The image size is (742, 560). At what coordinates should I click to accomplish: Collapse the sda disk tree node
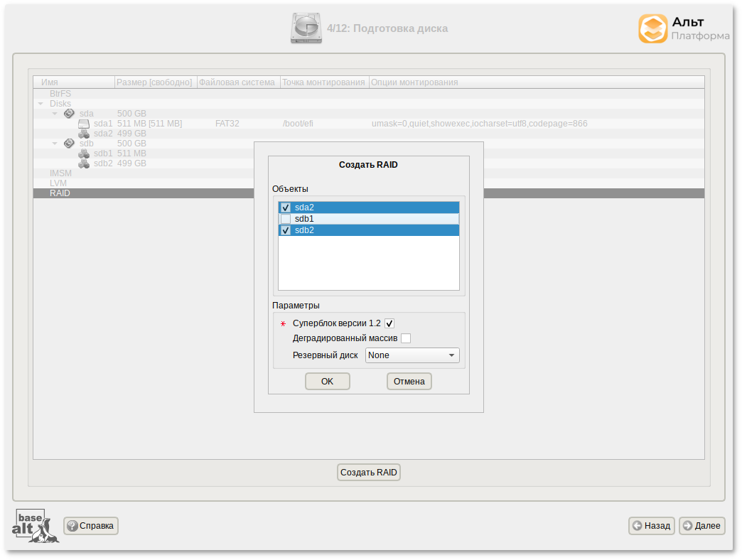click(55, 114)
